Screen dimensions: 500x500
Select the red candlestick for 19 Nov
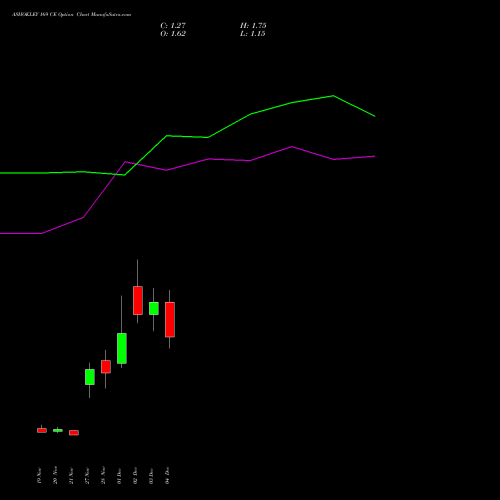(x=42, y=430)
